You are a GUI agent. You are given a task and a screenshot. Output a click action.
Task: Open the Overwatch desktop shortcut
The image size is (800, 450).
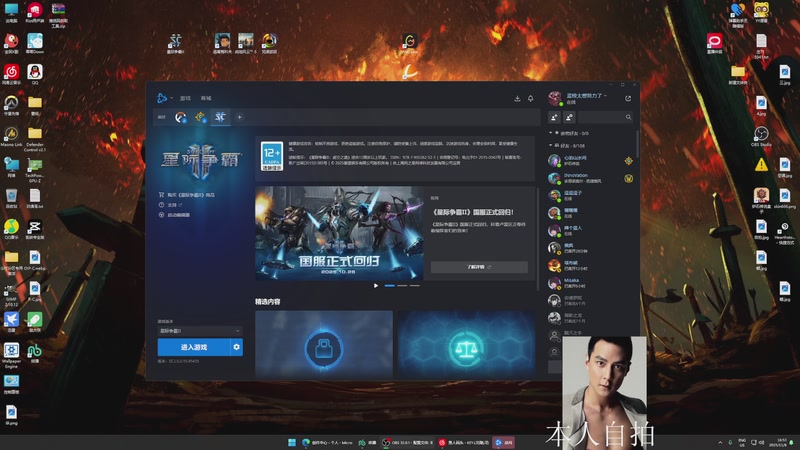tap(11, 105)
